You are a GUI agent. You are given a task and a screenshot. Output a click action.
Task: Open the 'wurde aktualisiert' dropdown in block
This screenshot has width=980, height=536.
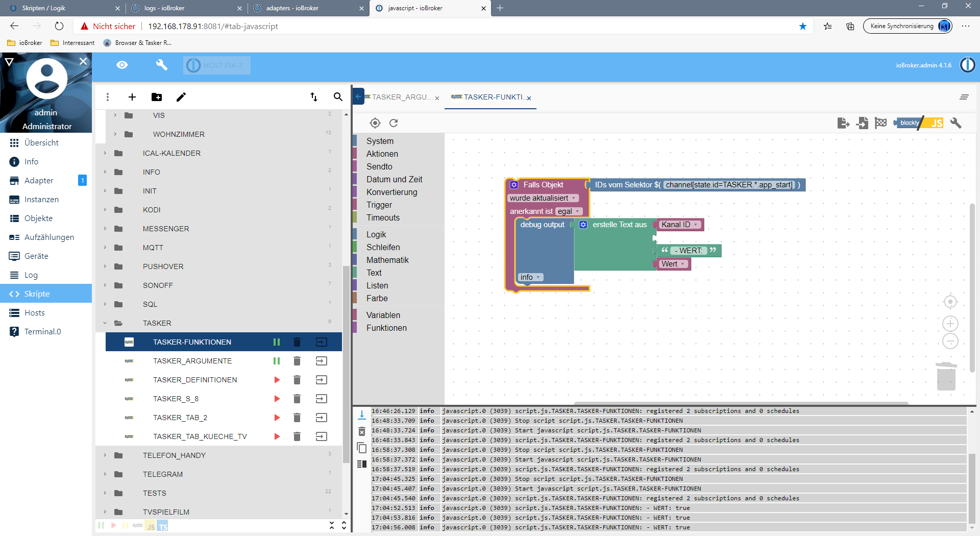(x=543, y=198)
